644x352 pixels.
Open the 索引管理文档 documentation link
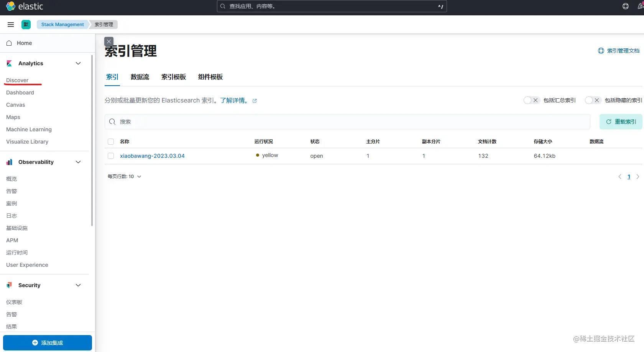click(618, 50)
